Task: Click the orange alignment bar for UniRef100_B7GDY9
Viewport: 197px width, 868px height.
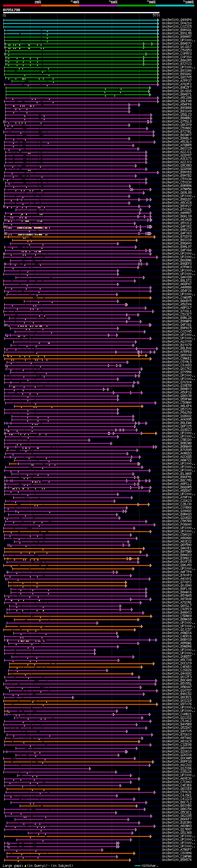Action: tap(79, 236)
